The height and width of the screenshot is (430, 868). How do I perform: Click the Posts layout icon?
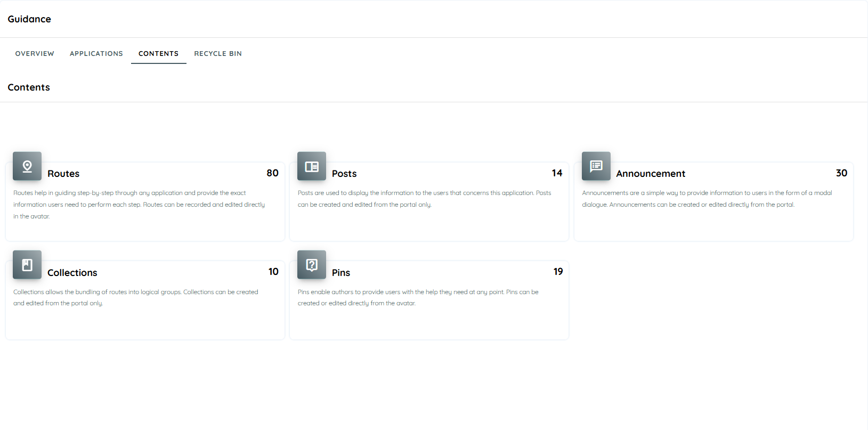tap(312, 166)
